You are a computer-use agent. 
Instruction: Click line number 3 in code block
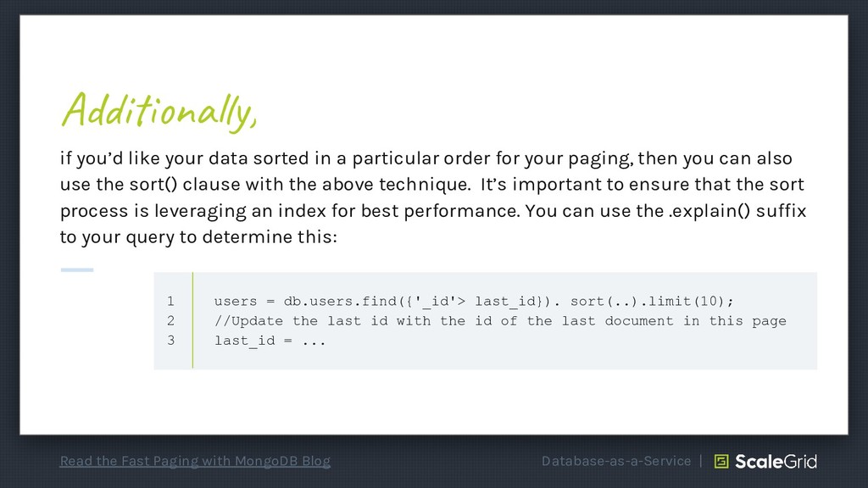(x=170, y=340)
